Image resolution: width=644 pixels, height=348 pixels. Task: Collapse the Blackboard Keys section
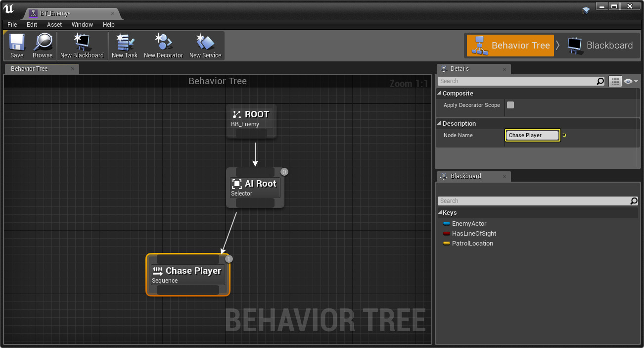(x=439, y=213)
